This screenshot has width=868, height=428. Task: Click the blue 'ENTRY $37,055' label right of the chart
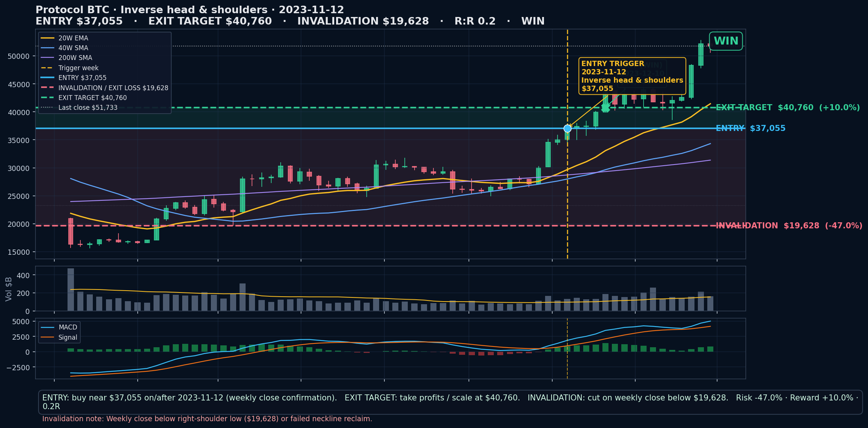click(751, 128)
